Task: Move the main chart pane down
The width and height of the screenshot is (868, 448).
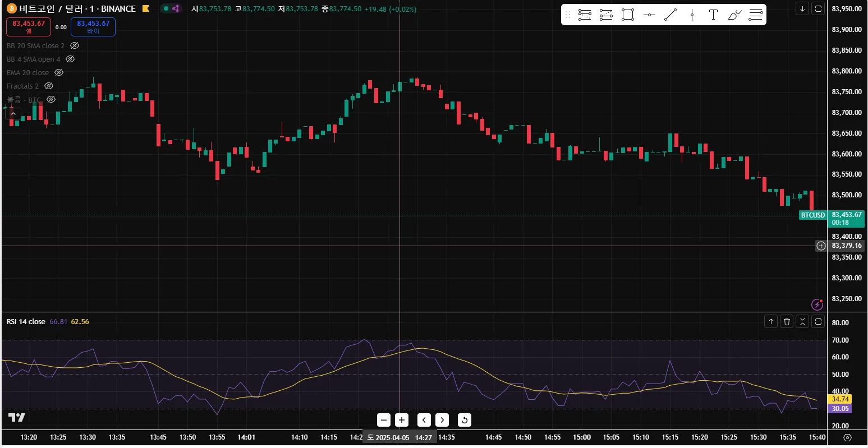Action: tap(802, 8)
